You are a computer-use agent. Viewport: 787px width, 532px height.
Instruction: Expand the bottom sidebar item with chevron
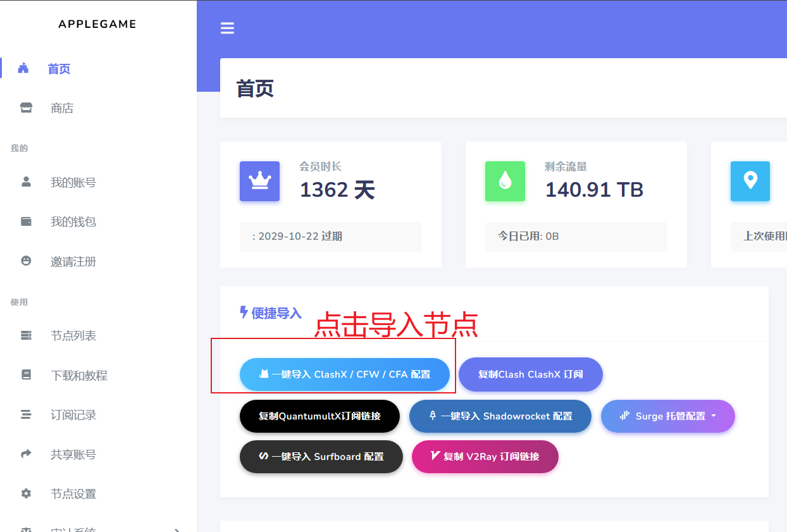click(177, 529)
